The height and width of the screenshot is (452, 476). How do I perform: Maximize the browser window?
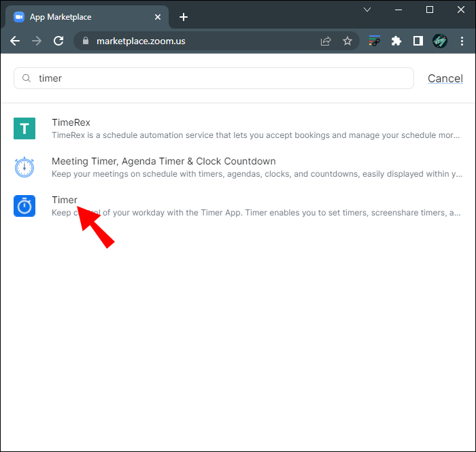[430, 10]
